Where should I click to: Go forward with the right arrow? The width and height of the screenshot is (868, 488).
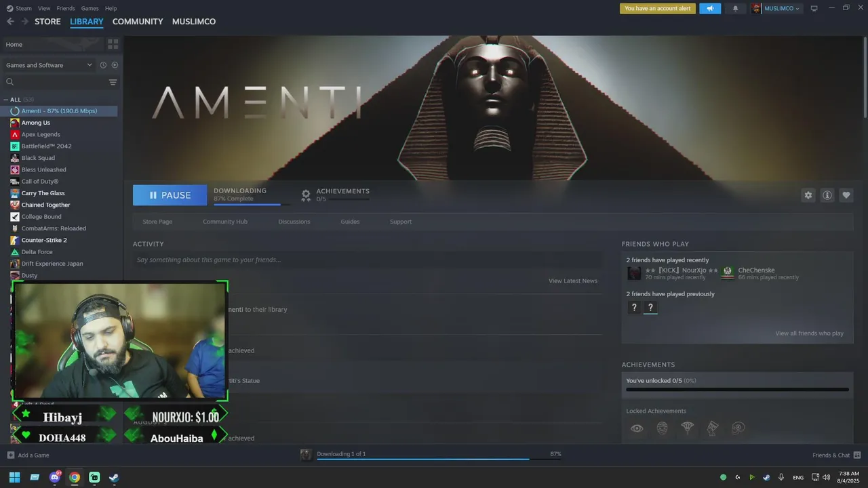(25, 22)
